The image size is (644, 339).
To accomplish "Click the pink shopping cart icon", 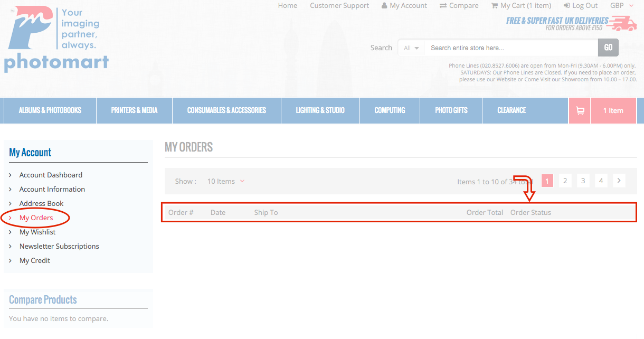I will click(x=580, y=111).
